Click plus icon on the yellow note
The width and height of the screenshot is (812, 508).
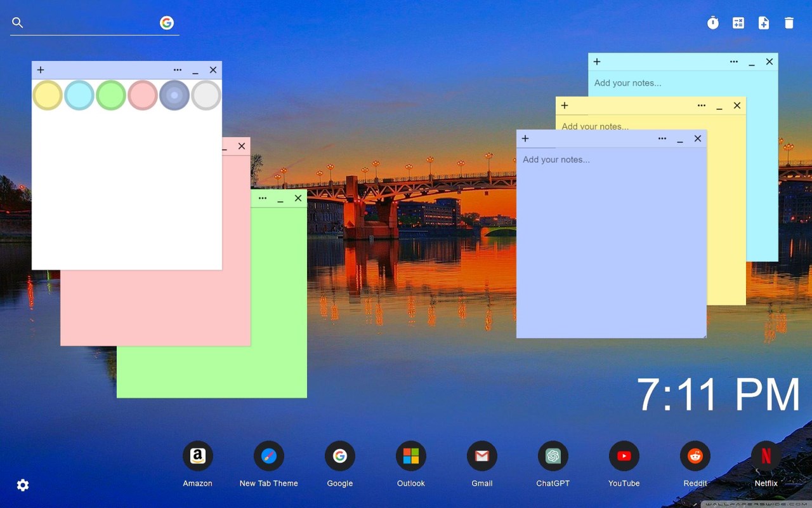pos(565,105)
